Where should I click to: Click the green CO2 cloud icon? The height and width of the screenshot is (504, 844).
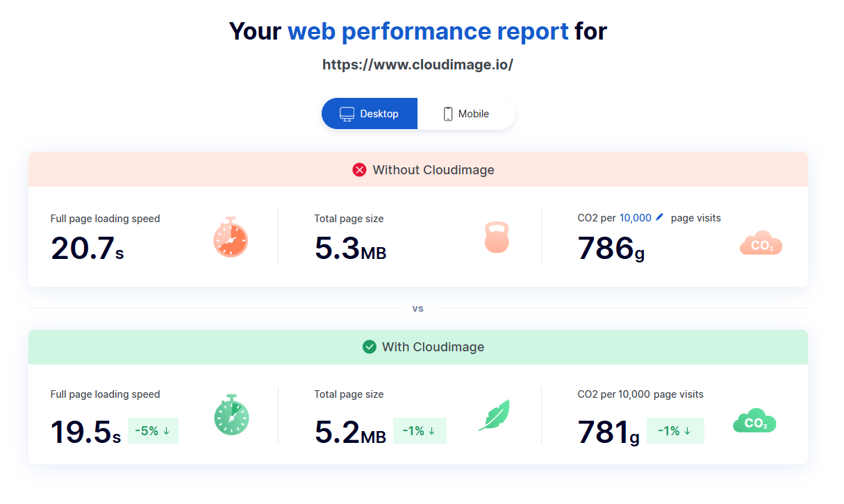[x=754, y=421]
